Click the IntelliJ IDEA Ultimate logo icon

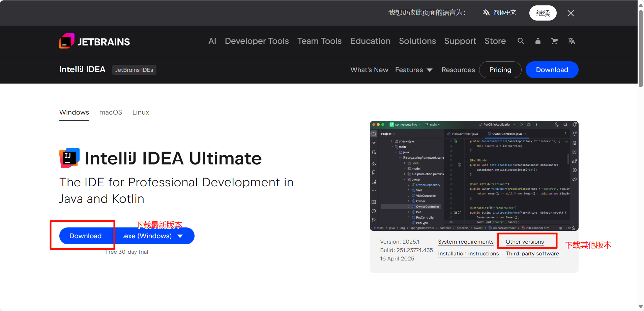(69, 158)
